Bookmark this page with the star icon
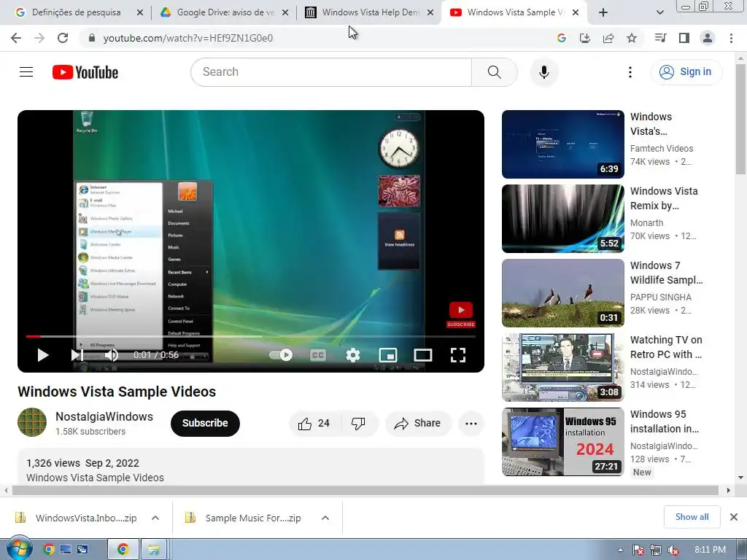747x560 pixels. pyautogui.click(x=632, y=38)
